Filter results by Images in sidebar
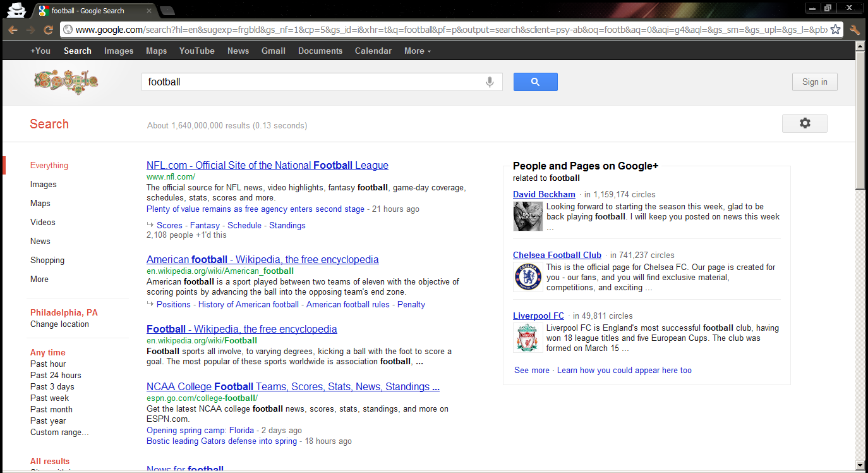The height and width of the screenshot is (473, 868). [44, 184]
